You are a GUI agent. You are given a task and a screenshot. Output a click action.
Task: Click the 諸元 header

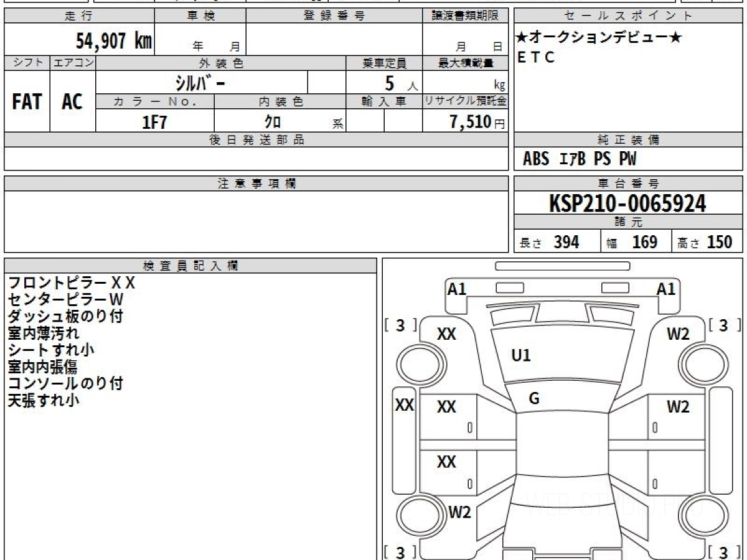coord(629,222)
